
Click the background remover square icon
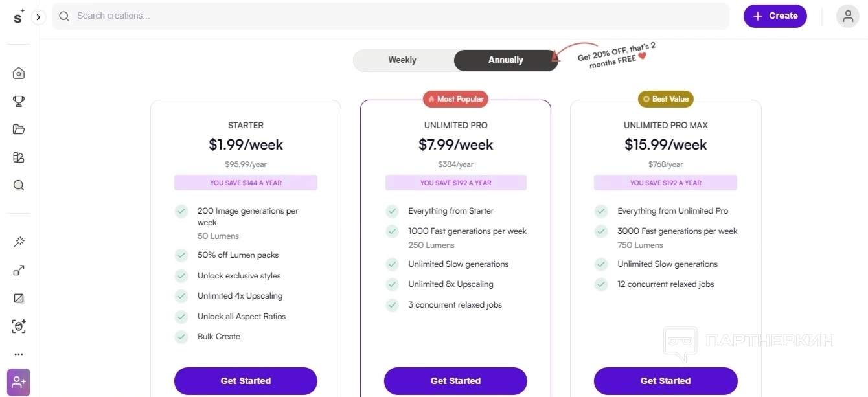(19, 299)
